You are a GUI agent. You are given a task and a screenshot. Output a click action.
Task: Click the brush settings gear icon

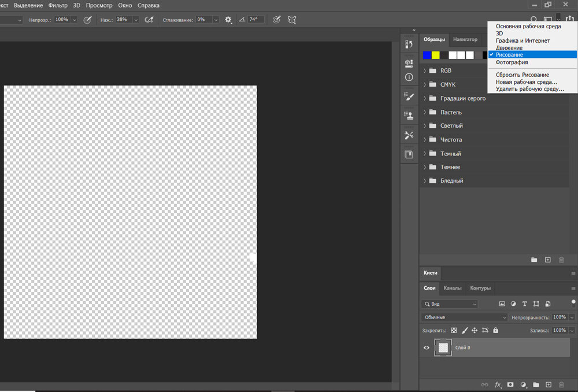[228, 20]
